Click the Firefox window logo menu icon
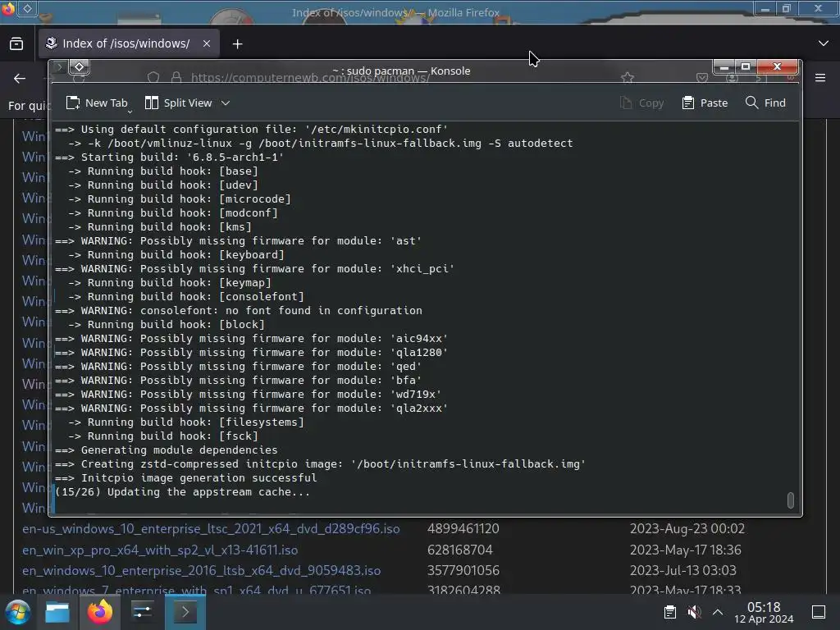This screenshot has width=840, height=630. 8,8
